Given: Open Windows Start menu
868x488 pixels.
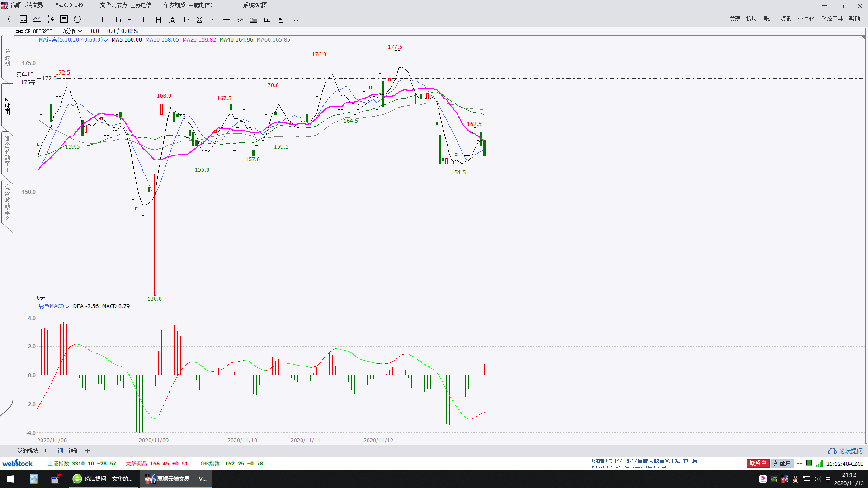Looking at the screenshot, I should coord(11,479).
